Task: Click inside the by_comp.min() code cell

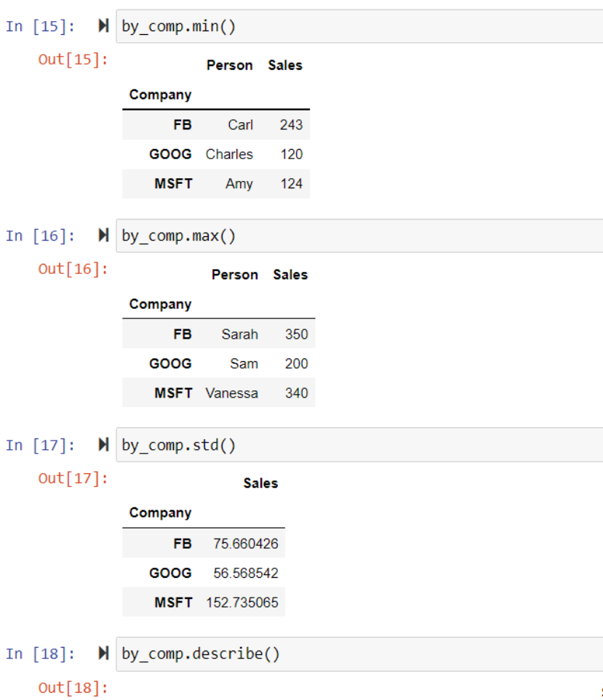Action: click(x=218, y=25)
